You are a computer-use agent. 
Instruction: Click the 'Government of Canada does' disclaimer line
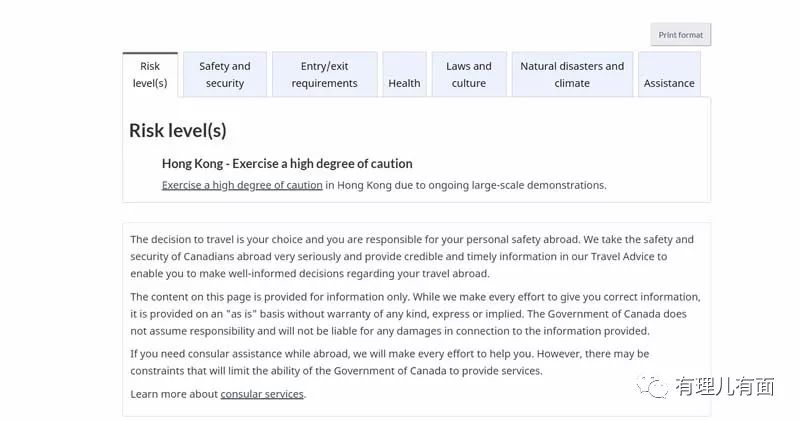click(x=408, y=314)
